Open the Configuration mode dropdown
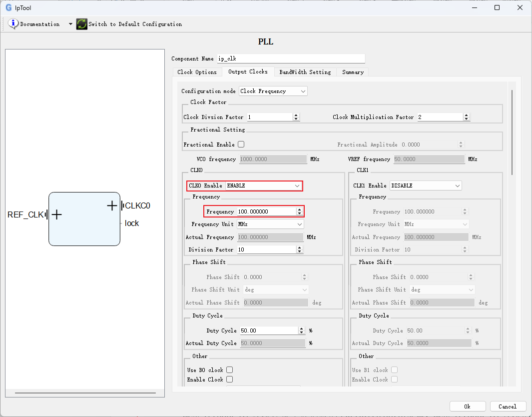 pos(273,91)
